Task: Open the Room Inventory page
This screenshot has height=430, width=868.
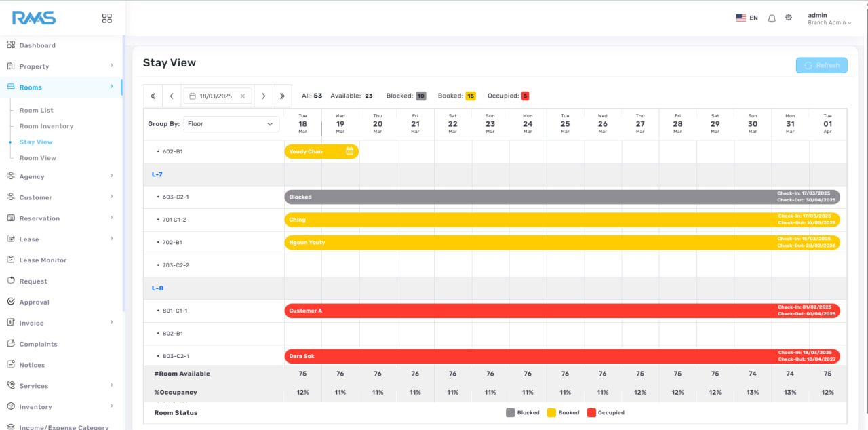Action: [46, 126]
